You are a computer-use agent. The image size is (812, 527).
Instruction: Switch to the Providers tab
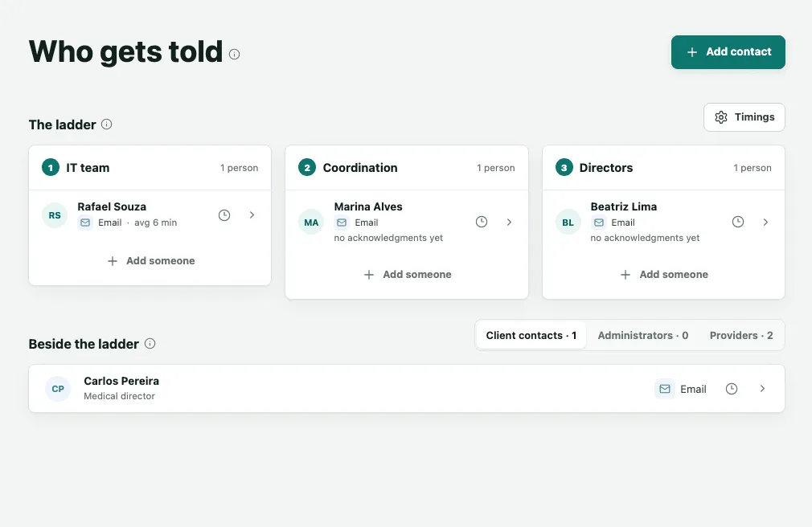[x=741, y=336]
